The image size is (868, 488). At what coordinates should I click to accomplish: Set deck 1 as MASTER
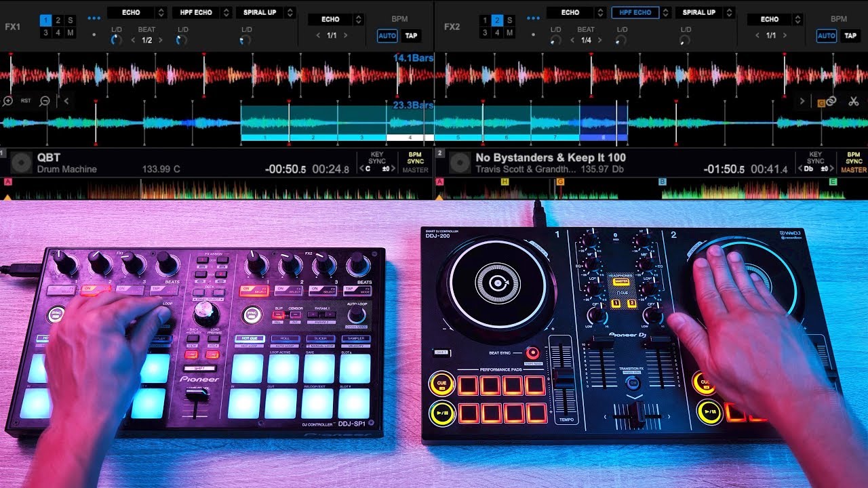415,170
